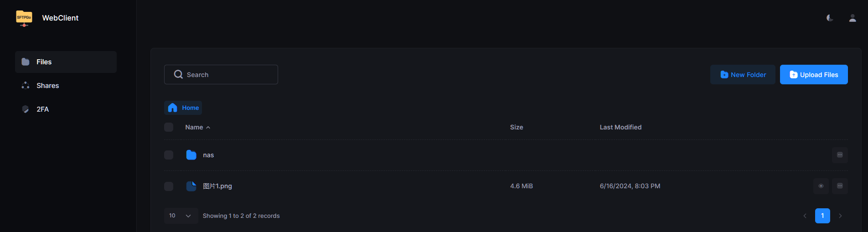Preview 图片1.png with the eye icon
The height and width of the screenshot is (232, 868).
821,186
